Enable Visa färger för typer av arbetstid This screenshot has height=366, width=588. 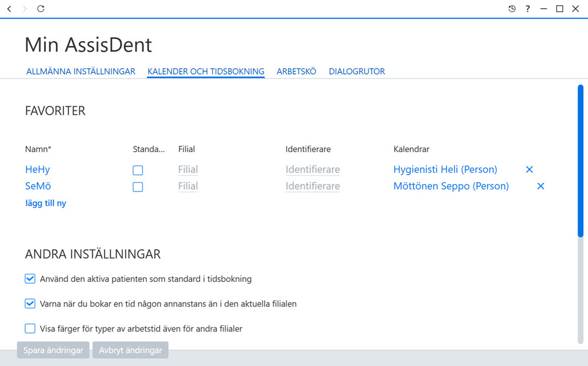coord(30,328)
